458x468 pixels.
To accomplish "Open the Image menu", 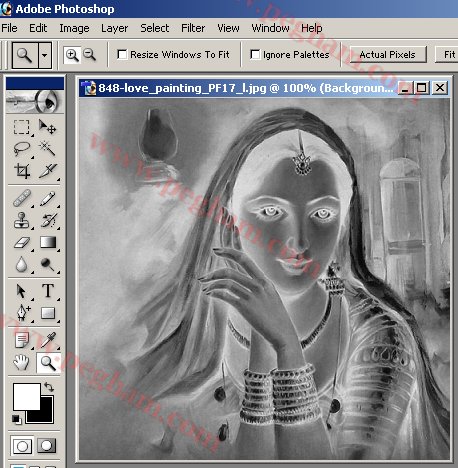I will 74,28.
